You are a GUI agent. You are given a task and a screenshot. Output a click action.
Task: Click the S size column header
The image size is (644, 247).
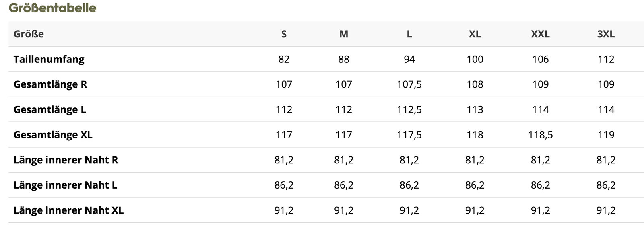(x=284, y=34)
